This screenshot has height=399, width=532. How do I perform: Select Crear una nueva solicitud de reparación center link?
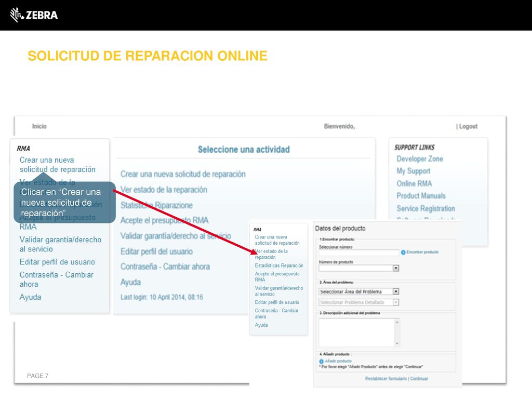pos(183,174)
